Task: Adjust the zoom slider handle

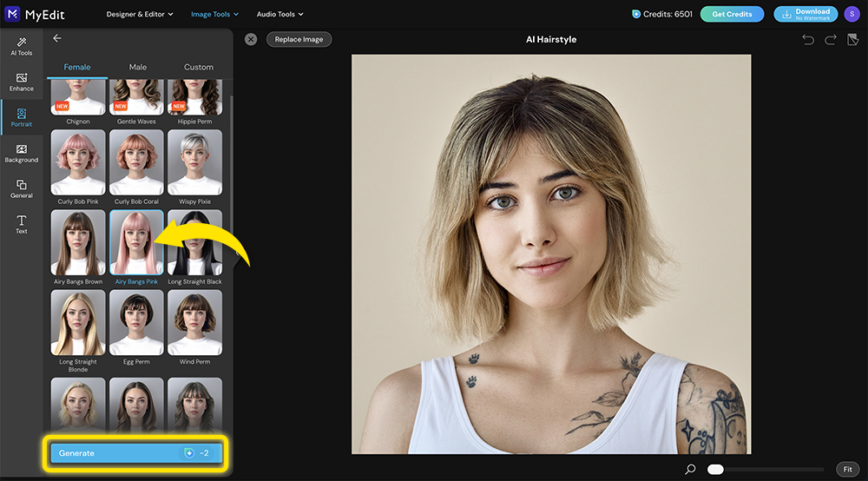Action: (x=715, y=470)
